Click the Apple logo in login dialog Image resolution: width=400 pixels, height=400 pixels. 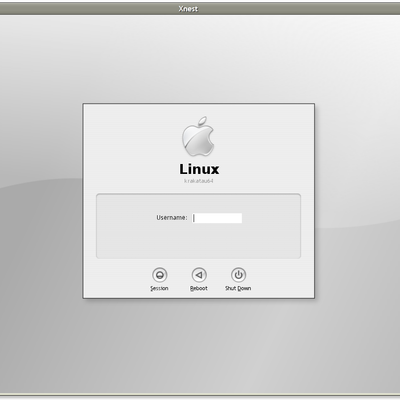click(x=198, y=136)
